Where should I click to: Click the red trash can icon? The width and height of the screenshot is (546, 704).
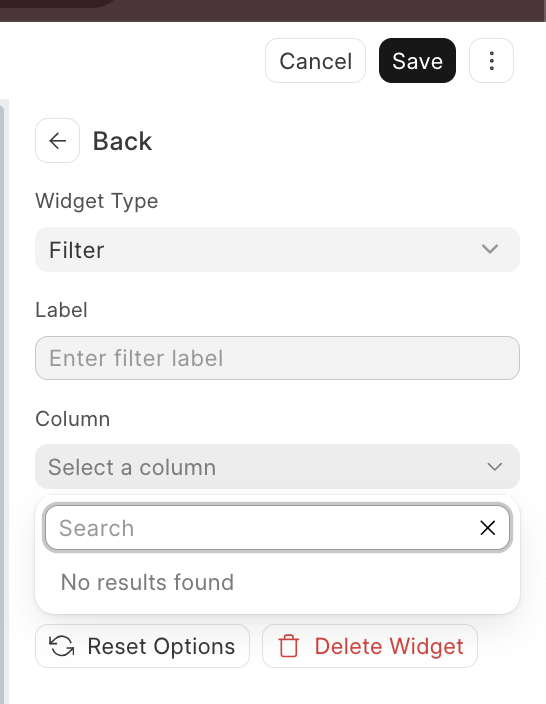(288, 646)
